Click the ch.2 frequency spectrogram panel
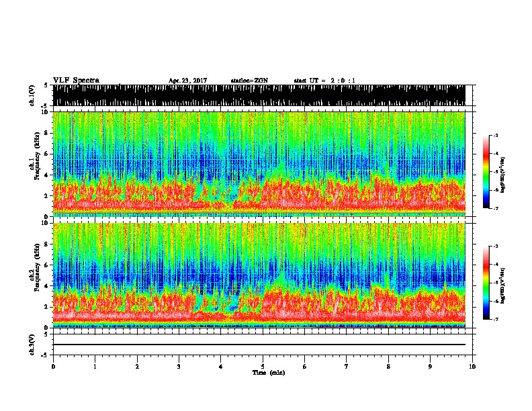 pyautogui.click(x=259, y=275)
